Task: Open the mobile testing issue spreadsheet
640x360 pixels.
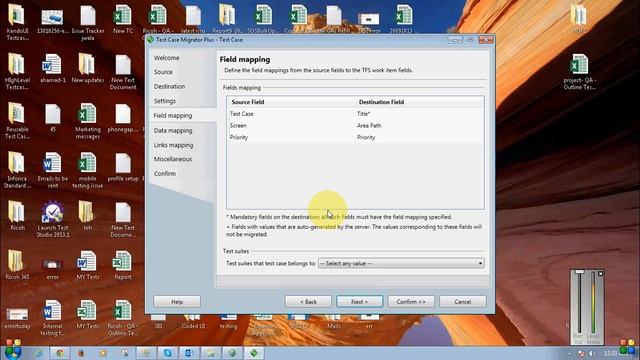Action: coord(87,170)
